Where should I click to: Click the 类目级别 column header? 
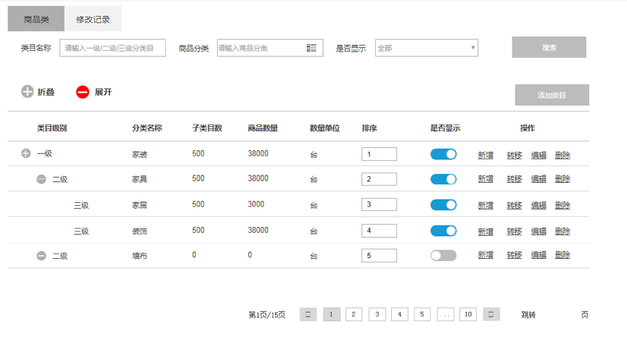[52, 128]
